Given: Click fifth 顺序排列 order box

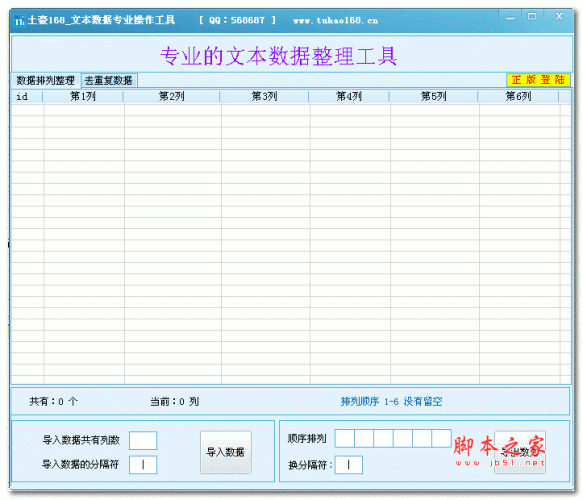Looking at the screenshot, I should click(422, 438).
